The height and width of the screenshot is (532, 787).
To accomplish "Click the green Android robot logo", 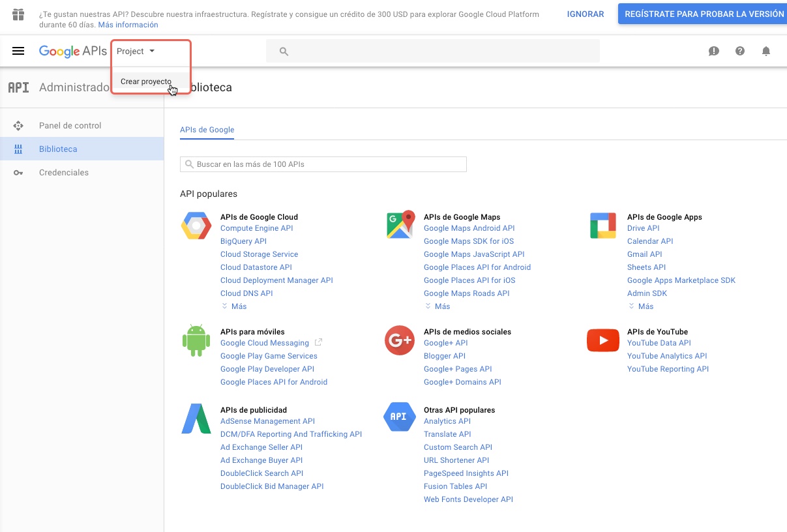I will [x=196, y=341].
